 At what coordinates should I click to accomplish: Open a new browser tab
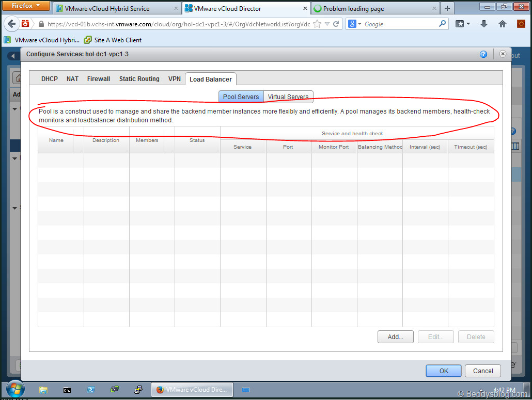(447, 8)
